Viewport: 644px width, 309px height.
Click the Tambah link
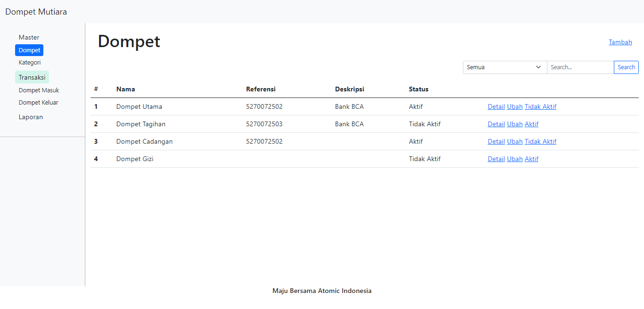(620, 42)
